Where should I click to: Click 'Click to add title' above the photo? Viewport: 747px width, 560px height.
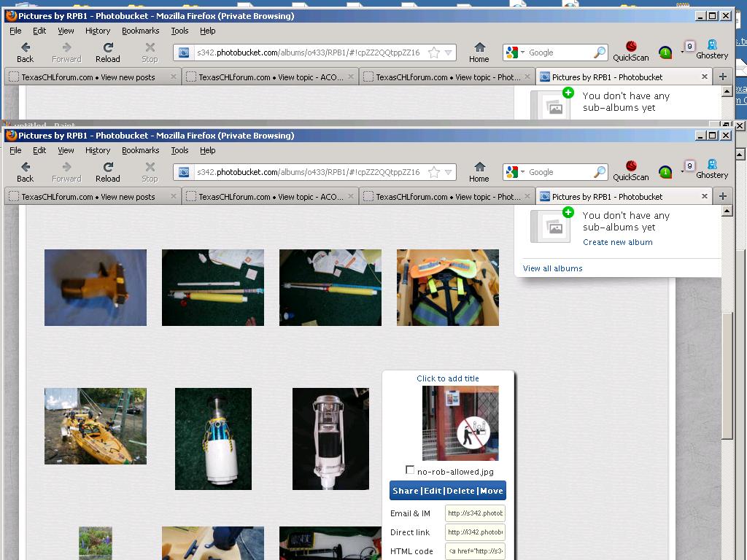click(448, 378)
